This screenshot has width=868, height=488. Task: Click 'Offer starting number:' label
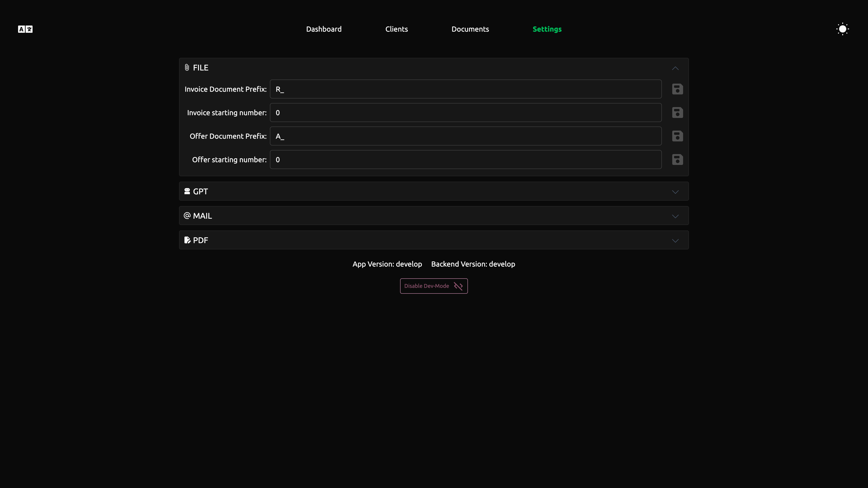pos(229,160)
